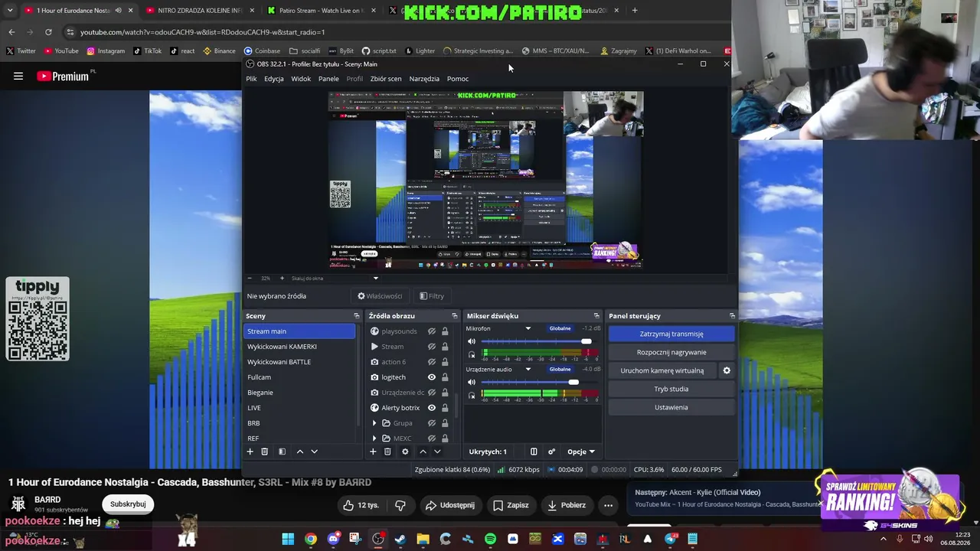Open source properties gear in Źródła obrazu

click(405, 452)
